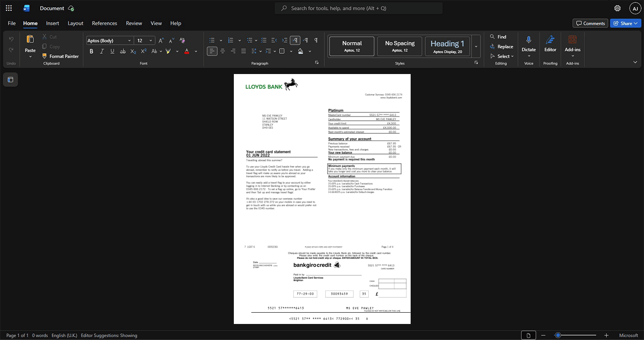644x340 pixels.
Task: Toggle left-to-right text direction
Action: pos(295,41)
